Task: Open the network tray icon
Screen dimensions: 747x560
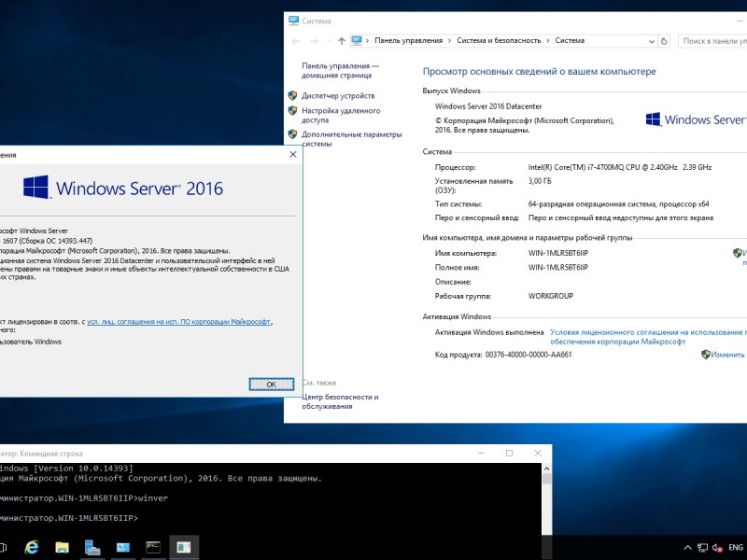Action: (x=702, y=548)
